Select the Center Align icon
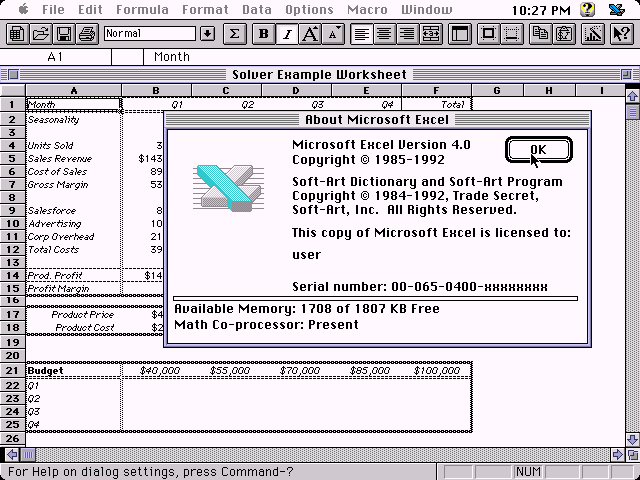The height and width of the screenshot is (480, 640). pos(384,34)
